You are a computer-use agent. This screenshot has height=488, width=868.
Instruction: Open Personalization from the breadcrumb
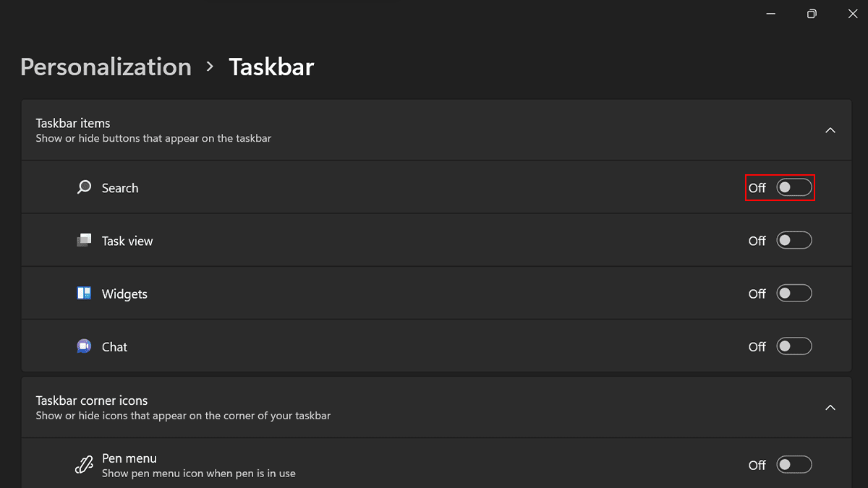[106, 67]
